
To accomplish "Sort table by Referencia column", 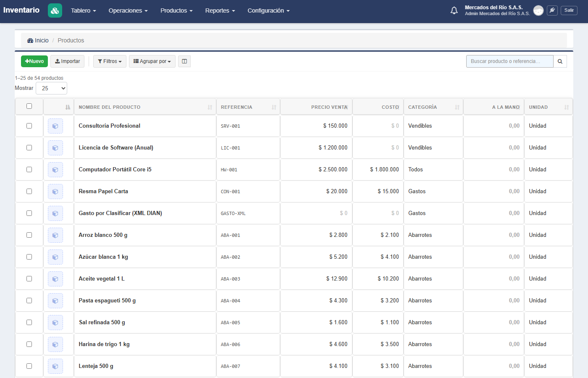I will tap(248, 107).
